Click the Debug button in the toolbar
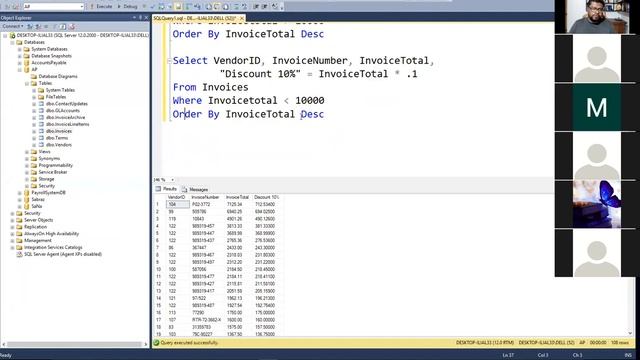The width and height of the screenshot is (640, 360). click(127, 7)
